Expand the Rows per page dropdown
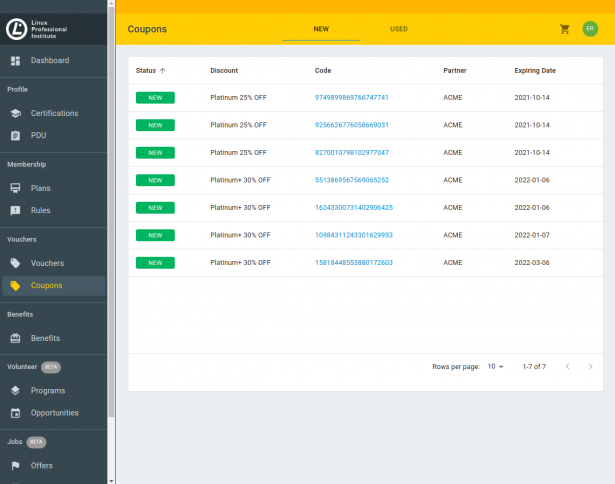Image resolution: width=615 pixels, height=484 pixels. coord(496,367)
